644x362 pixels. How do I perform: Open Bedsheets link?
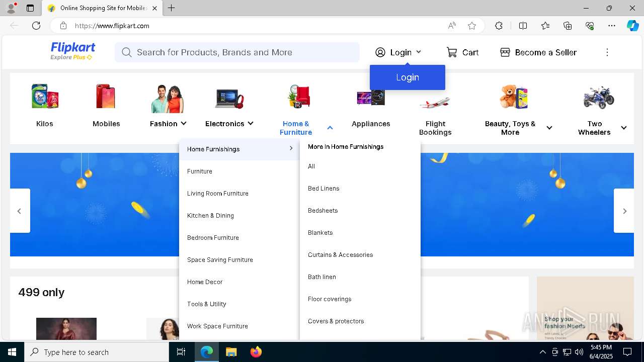323,211
